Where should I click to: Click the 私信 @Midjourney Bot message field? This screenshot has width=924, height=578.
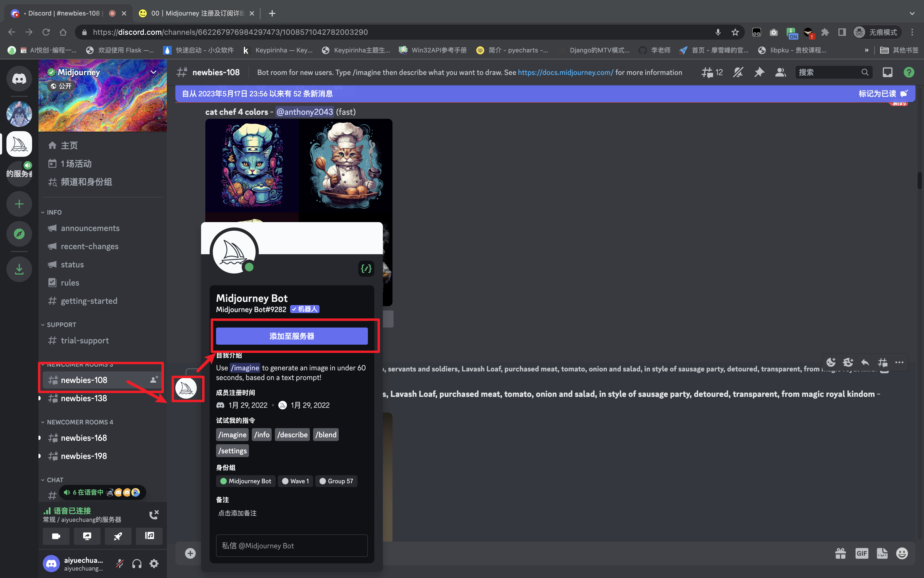(x=292, y=546)
